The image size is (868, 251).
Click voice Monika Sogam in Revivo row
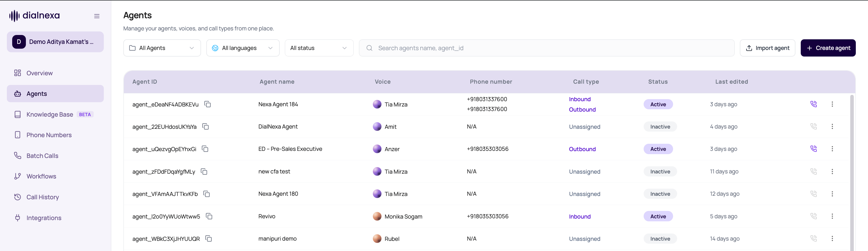pyautogui.click(x=397, y=216)
